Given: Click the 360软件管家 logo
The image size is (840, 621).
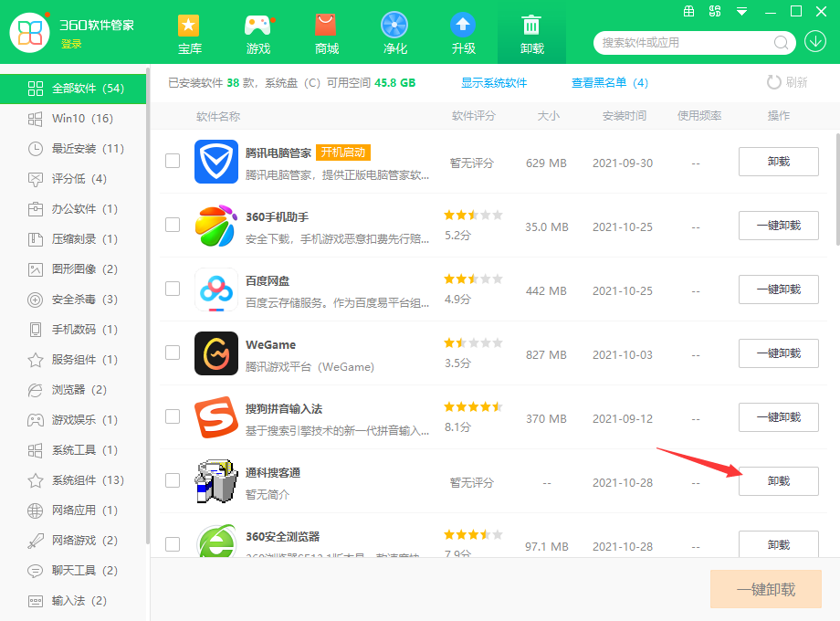Looking at the screenshot, I should [x=30, y=33].
